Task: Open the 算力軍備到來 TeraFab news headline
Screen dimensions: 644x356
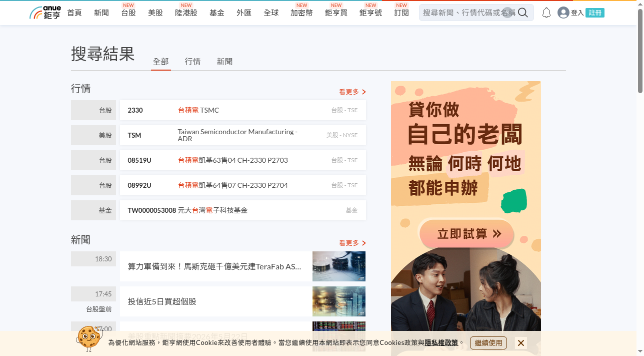Action: (214, 266)
